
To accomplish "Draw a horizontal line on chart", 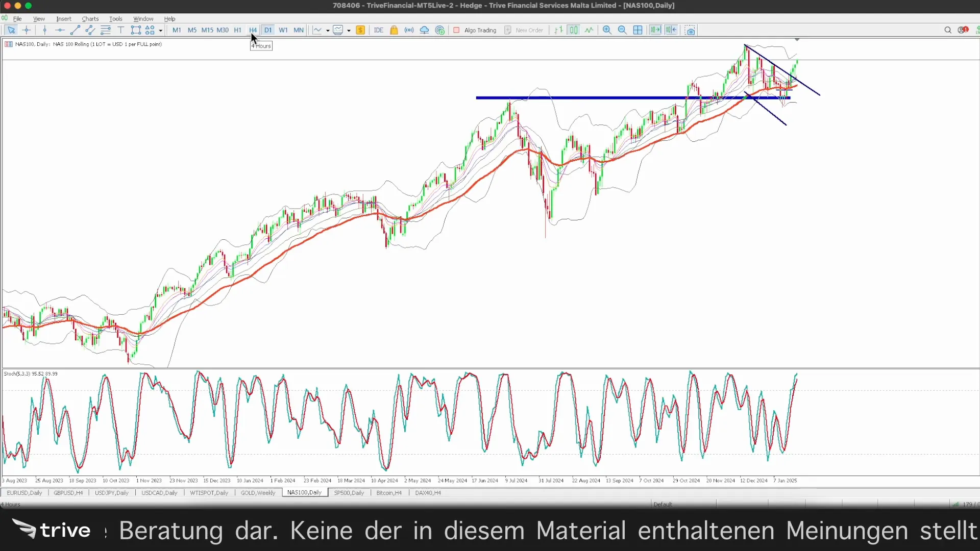I will 60,30.
